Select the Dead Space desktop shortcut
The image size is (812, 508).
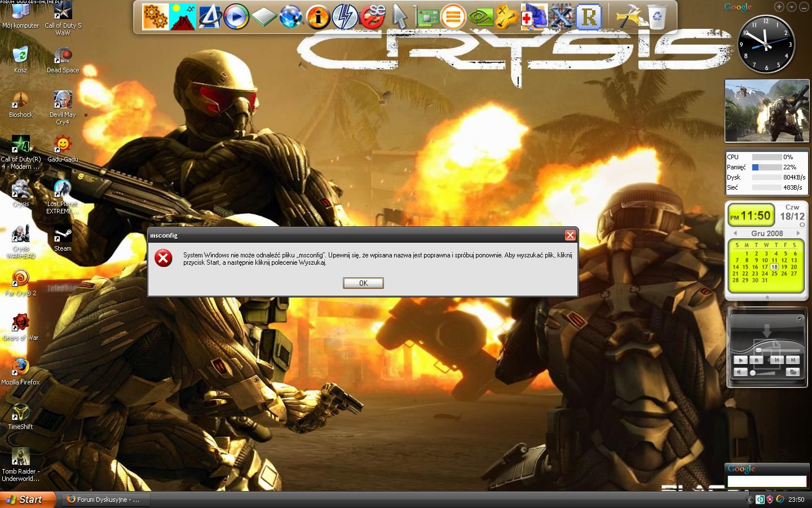click(63, 60)
